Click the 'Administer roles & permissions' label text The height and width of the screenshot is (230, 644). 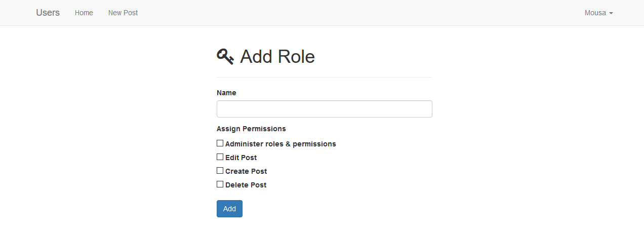click(x=280, y=144)
